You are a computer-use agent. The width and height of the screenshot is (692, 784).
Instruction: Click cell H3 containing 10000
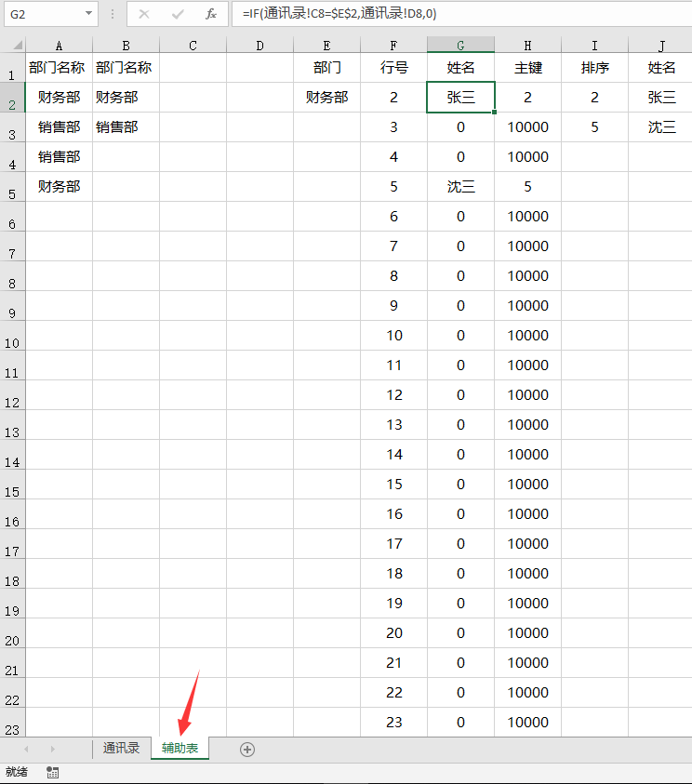pyautogui.click(x=528, y=127)
